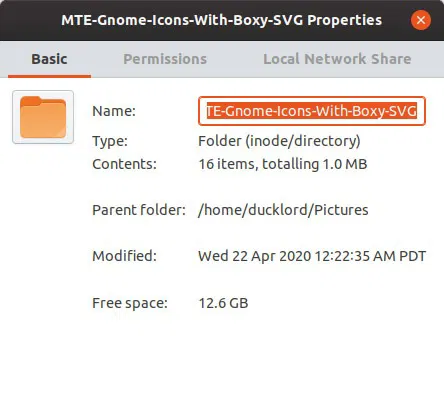Click the 12.6 GB free space value
The width and height of the screenshot is (444, 416).
click(223, 303)
